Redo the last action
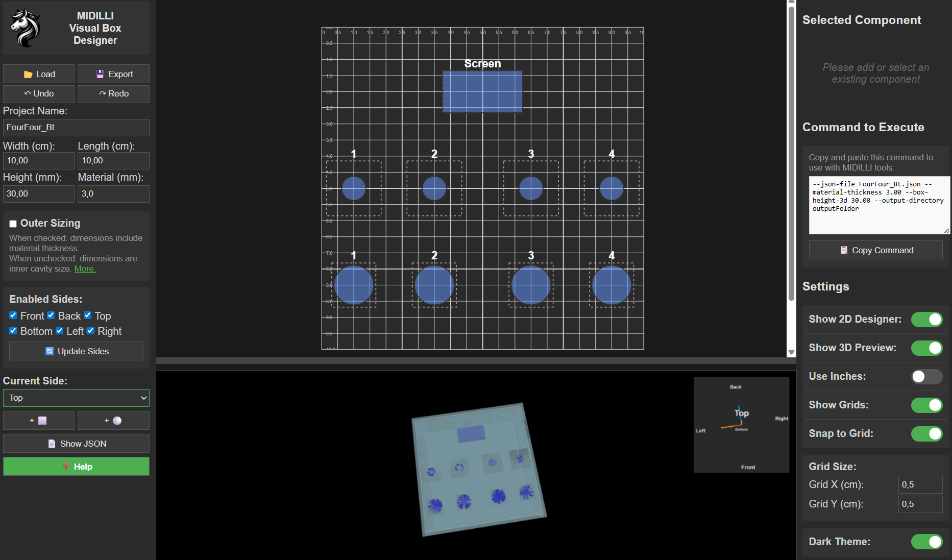Viewport: 952px width, 560px height. tap(113, 94)
